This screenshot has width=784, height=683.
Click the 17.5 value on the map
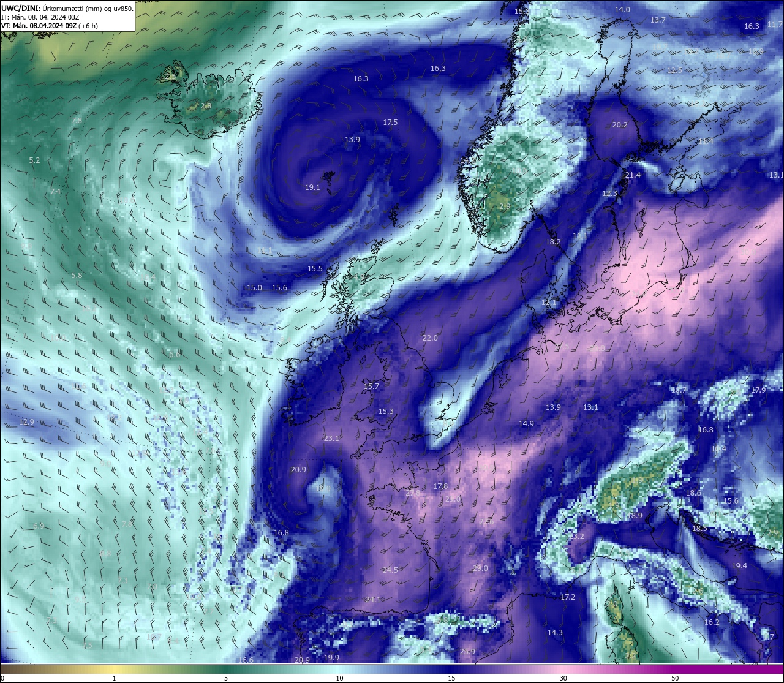tap(390, 123)
